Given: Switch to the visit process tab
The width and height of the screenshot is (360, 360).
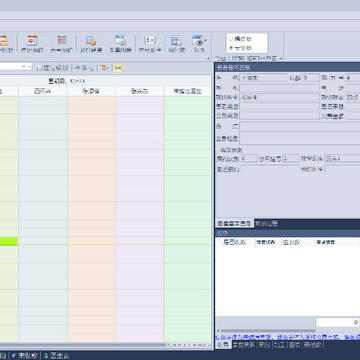Looking at the screenshot, I should pyautogui.click(x=266, y=223).
